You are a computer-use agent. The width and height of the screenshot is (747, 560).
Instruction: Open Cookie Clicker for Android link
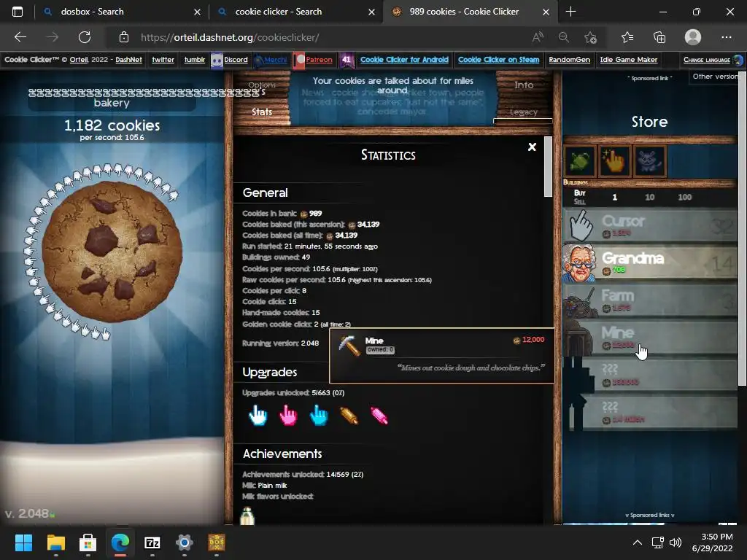tap(404, 60)
